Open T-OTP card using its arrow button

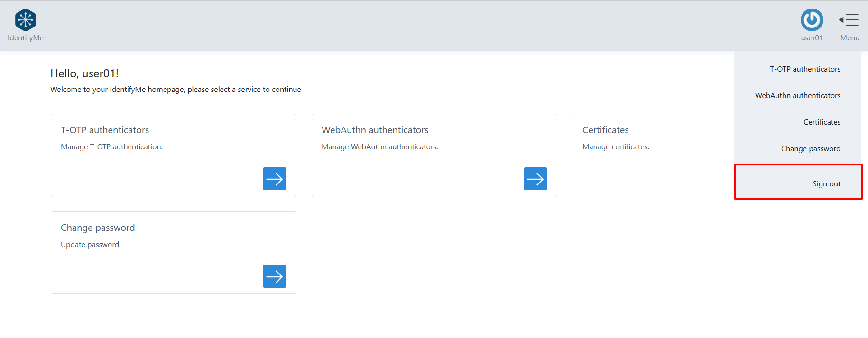coord(274,179)
